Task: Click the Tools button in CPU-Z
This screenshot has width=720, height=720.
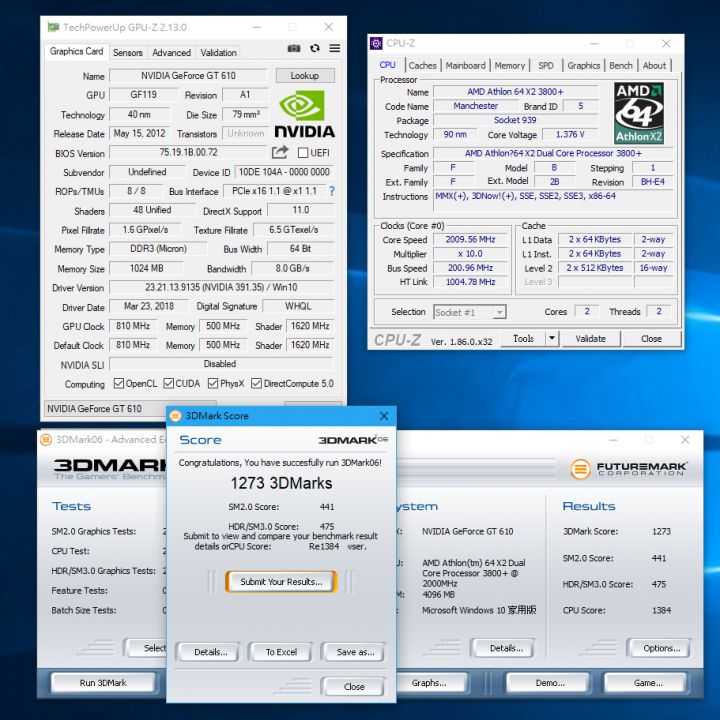Action: [523, 339]
